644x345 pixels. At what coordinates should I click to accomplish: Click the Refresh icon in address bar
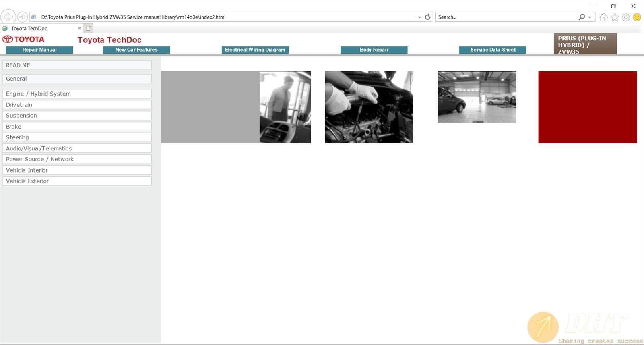click(427, 17)
